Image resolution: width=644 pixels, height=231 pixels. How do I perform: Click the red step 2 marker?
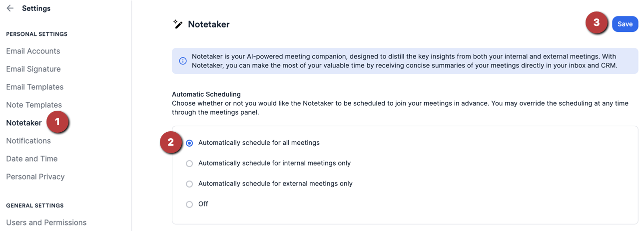(x=171, y=143)
